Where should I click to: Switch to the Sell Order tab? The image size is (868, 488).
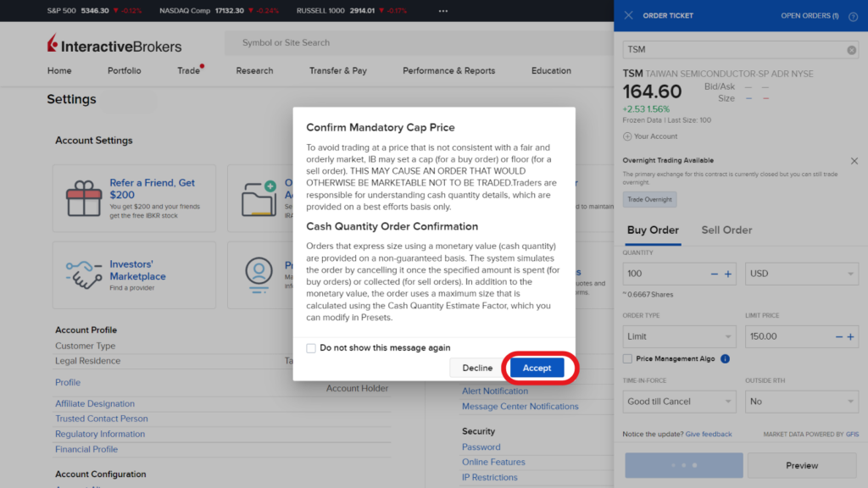coord(725,230)
